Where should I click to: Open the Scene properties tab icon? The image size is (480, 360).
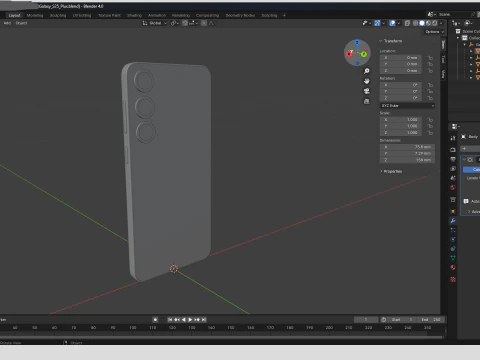[x=453, y=178]
